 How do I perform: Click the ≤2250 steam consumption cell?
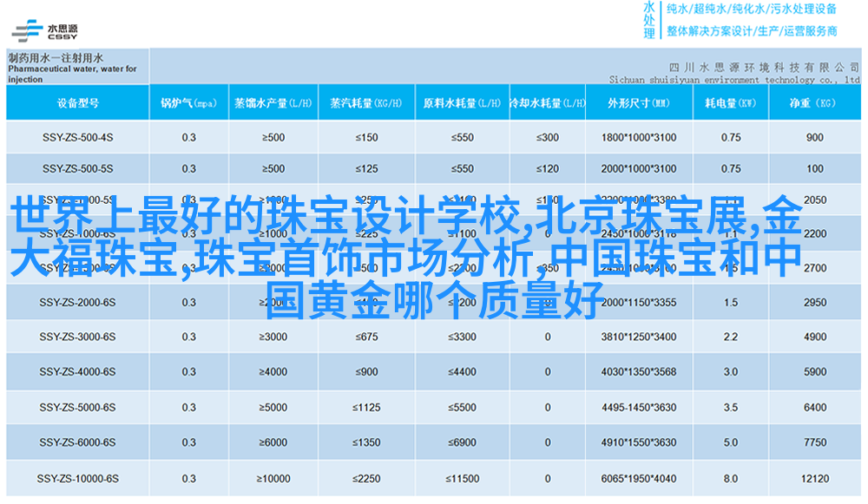(x=366, y=478)
